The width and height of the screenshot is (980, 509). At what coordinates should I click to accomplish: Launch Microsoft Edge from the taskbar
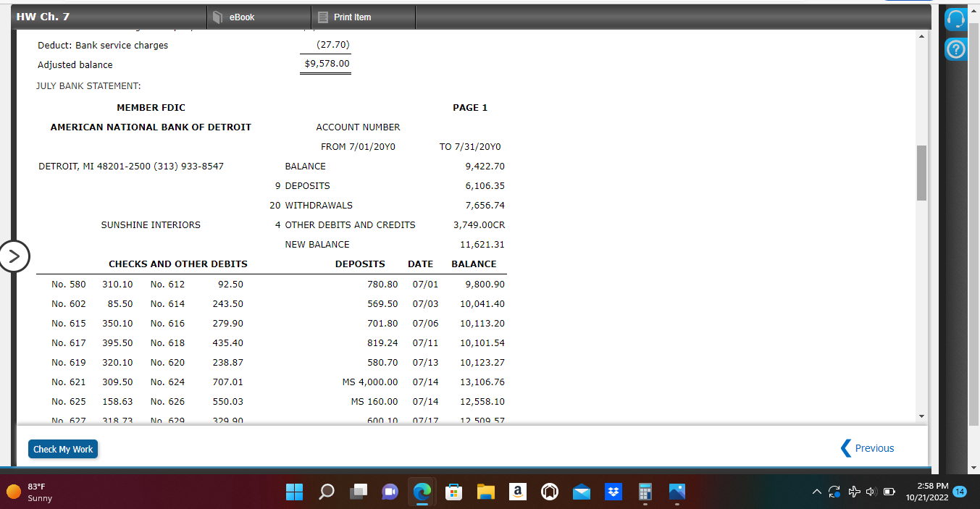point(422,492)
